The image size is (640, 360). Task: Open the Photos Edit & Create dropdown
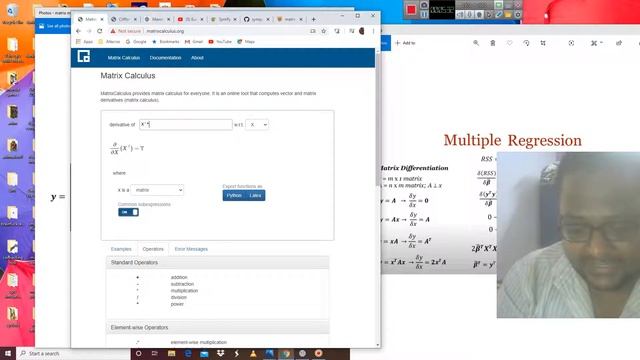(x=596, y=43)
